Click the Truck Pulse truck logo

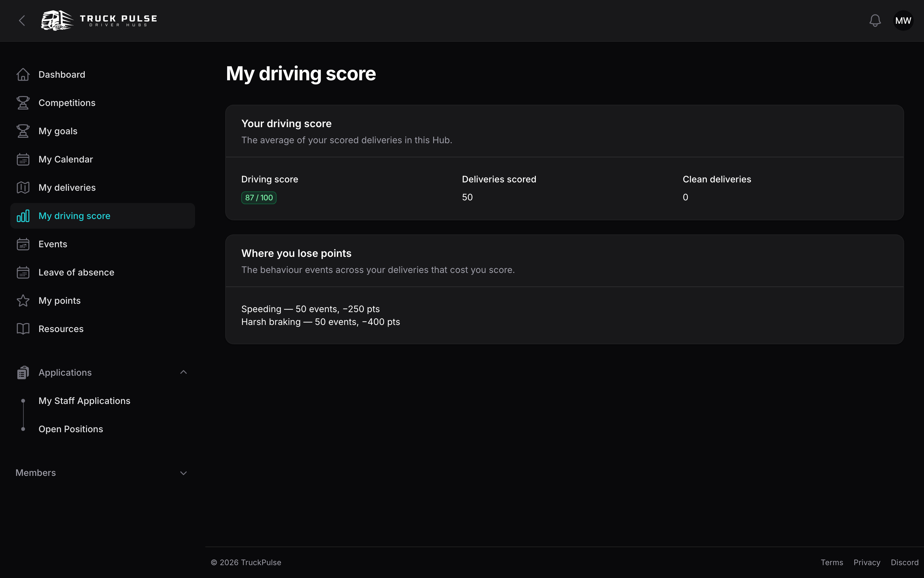pos(57,20)
